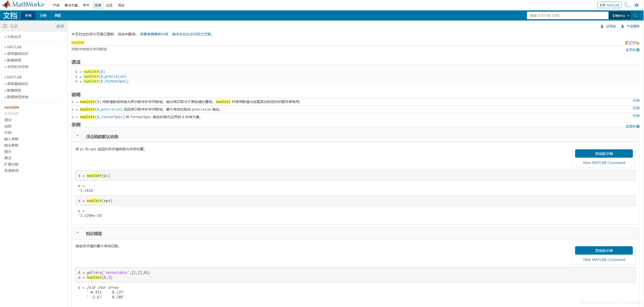Open the SX user avatar

636,5
